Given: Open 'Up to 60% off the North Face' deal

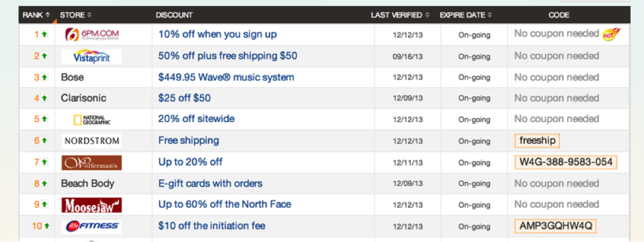Looking at the screenshot, I should point(225,204).
